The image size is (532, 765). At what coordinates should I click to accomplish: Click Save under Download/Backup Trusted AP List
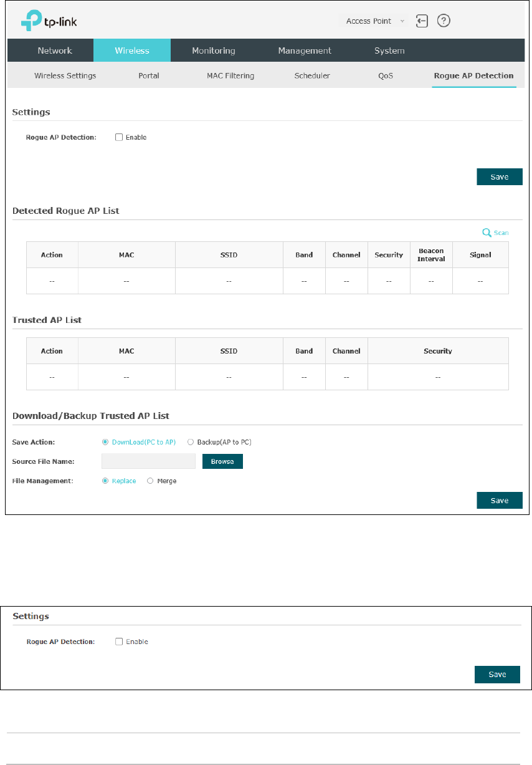click(500, 501)
